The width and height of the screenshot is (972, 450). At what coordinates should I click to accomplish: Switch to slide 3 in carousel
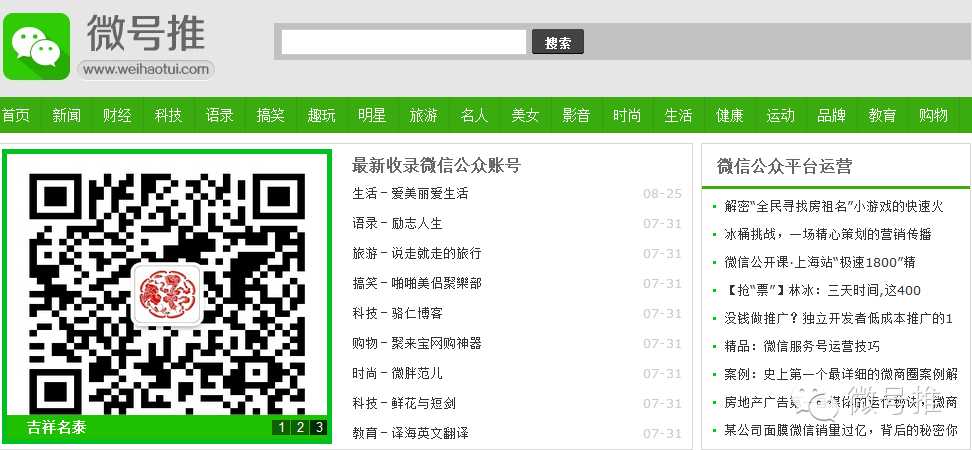[x=319, y=427]
